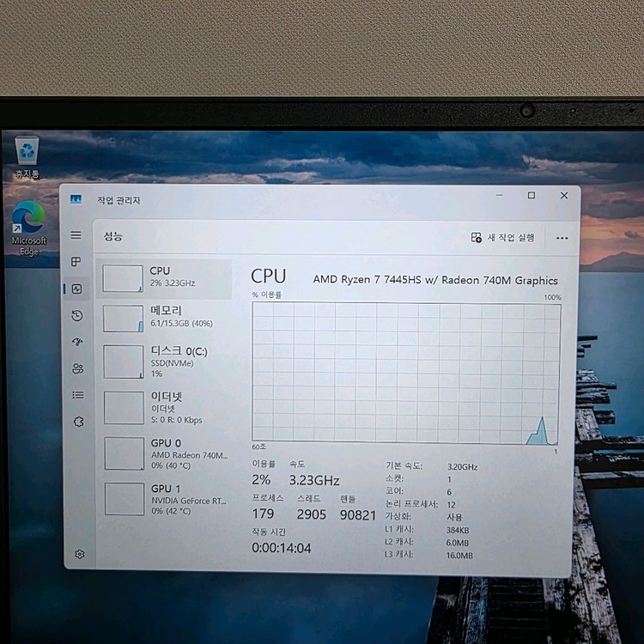Select the Performance sidebar icon
This screenshot has height=644, width=644.
tap(76, 289)
